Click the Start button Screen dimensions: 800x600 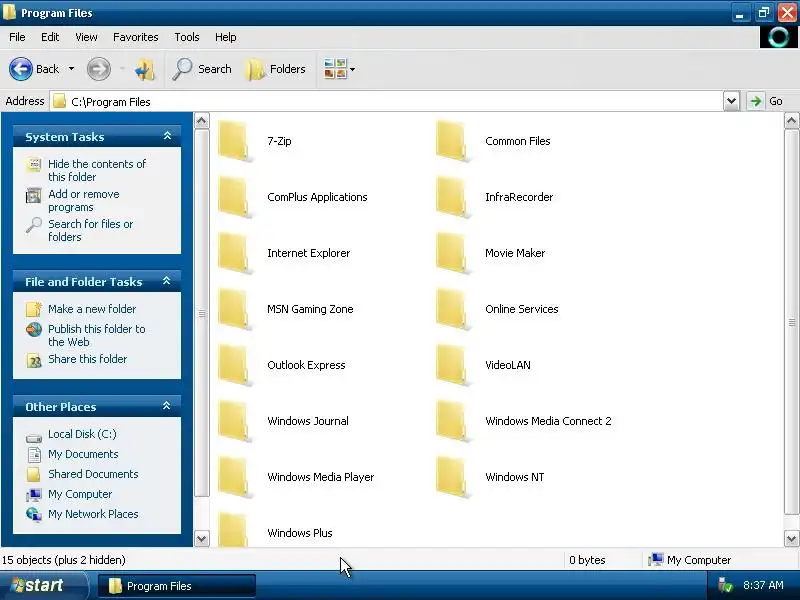coord(42,585)
